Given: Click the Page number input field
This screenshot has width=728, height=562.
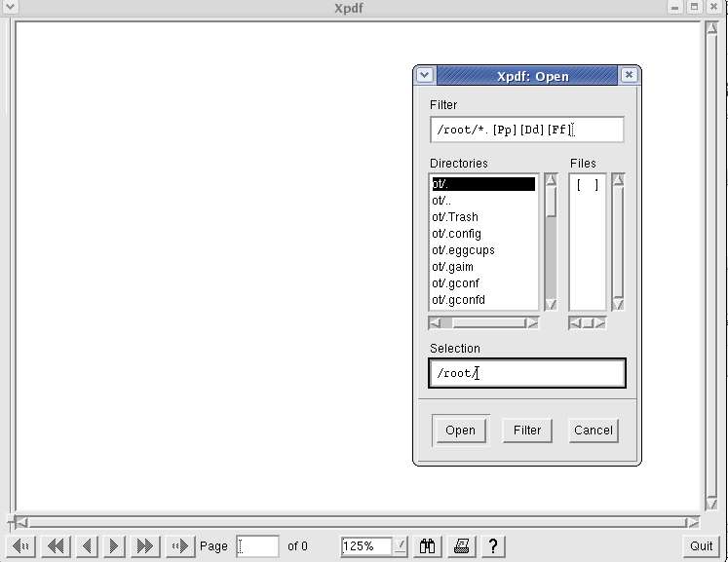Looking at the screenshot, I should pos(257,545).
